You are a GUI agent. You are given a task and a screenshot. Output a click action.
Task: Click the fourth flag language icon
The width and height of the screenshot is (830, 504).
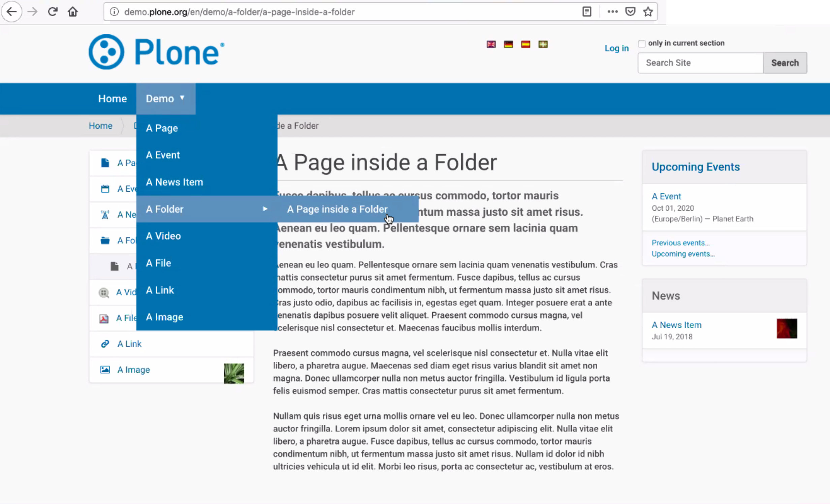tap(542, 44)
